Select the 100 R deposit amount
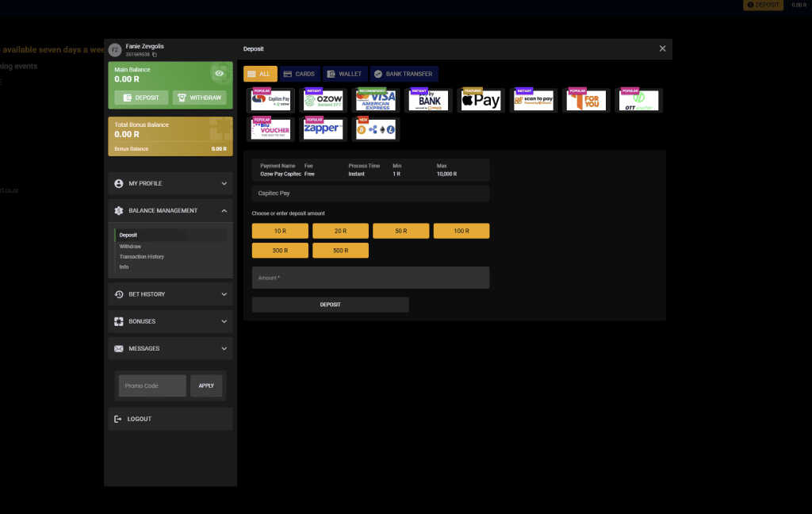The image size is (812, 514). point(462,231)
